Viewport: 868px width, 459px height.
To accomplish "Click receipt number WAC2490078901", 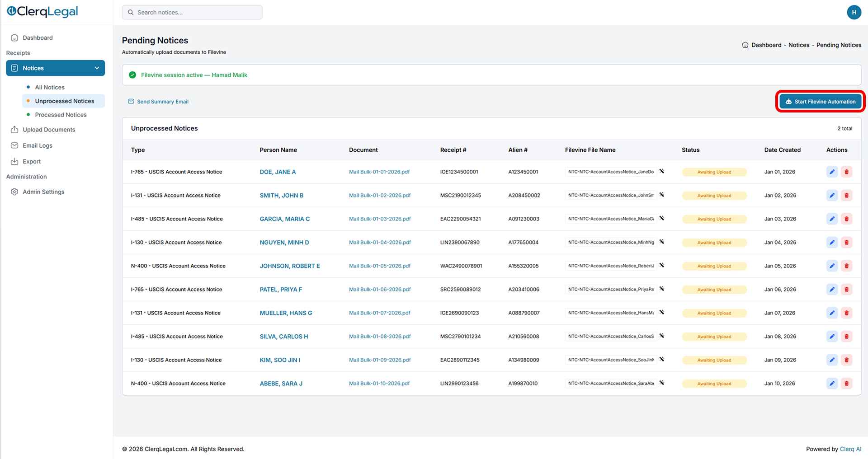I will tap(461, 266).
